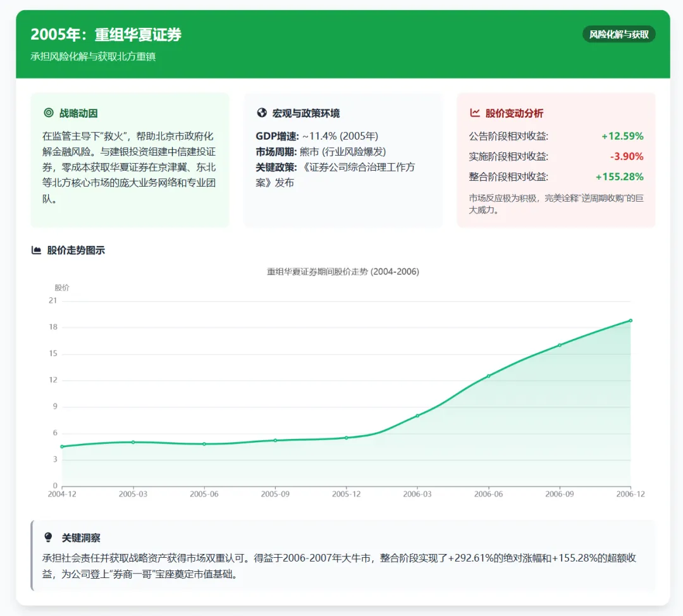Click the 宏观与政策环境 heading

306,113
